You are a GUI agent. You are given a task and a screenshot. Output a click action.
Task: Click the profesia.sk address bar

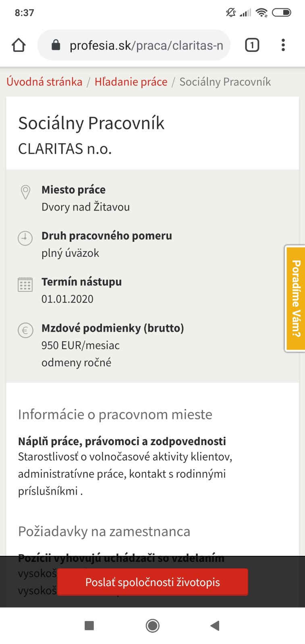coord(146,45)
